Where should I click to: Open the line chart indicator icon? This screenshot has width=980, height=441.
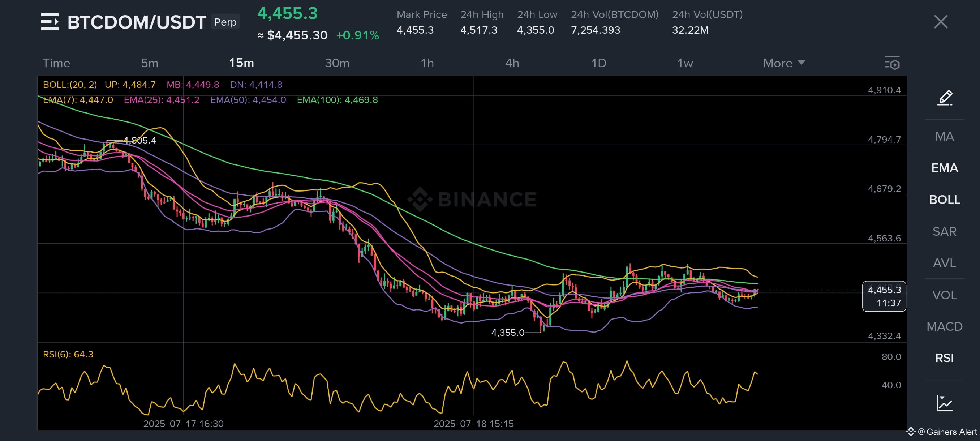[x=944, y=403]
